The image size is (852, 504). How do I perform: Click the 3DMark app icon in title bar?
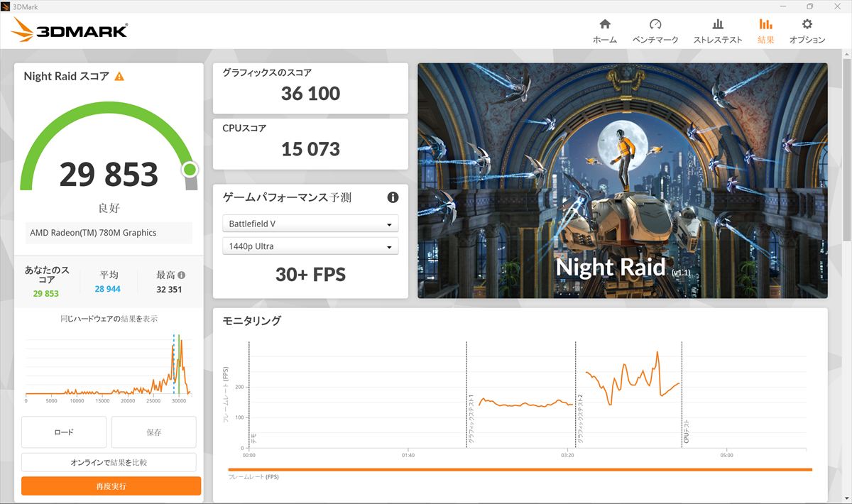pyautogui.click(x=6, y=6)
